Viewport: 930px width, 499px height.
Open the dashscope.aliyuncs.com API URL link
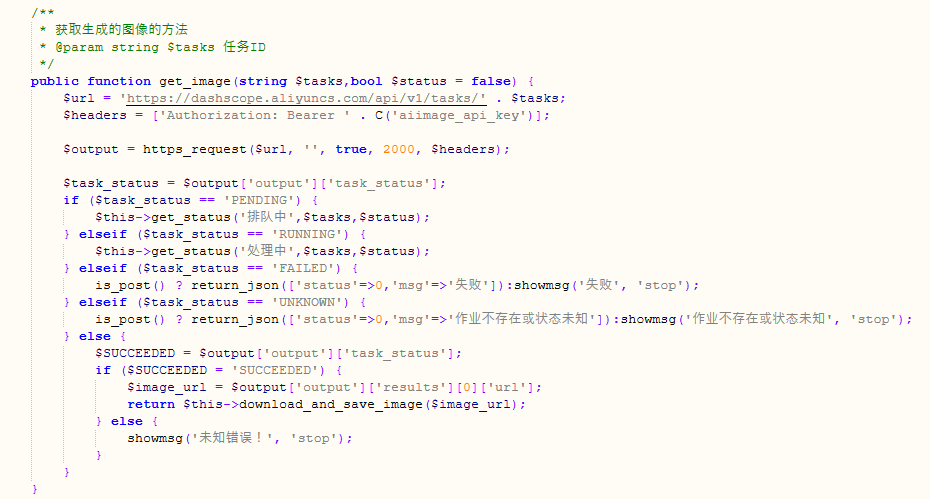coord(306,98)
